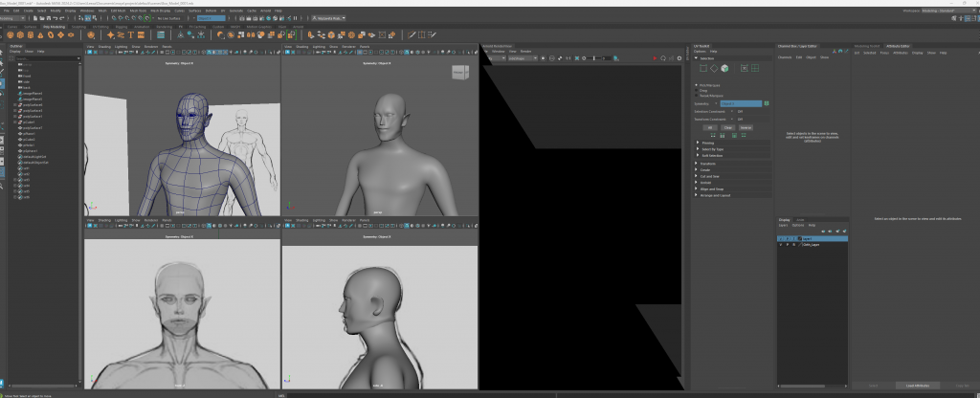Expand the Transform section in UV Toolkit
Image resolution: width=980 pixels, height=398 pixels.
click(709, 163)
